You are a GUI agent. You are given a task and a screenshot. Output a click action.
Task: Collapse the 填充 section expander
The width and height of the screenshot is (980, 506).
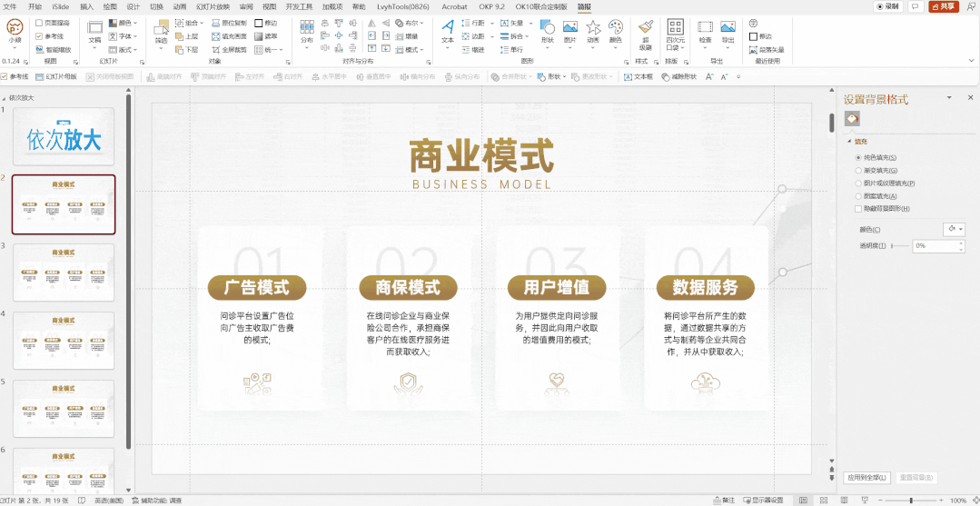848,142
